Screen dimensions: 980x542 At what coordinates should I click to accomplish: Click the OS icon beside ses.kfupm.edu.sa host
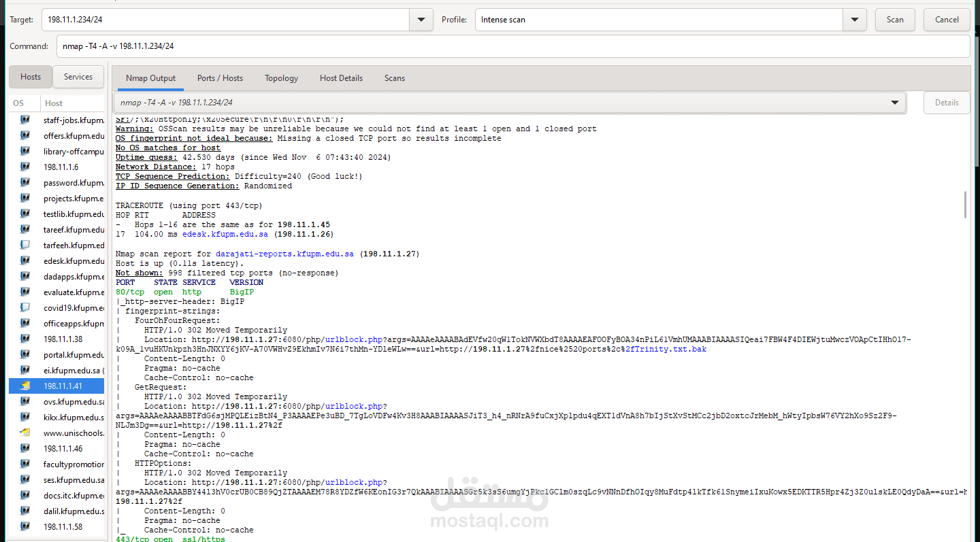(25, 479)
